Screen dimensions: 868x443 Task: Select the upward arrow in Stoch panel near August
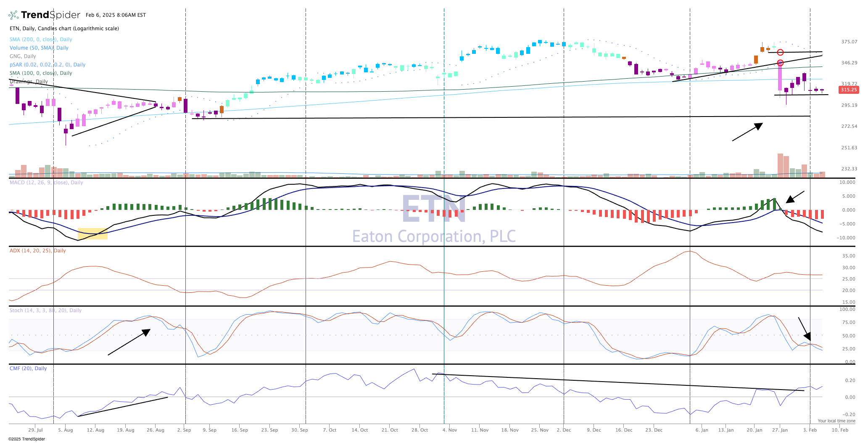click(x=129, y=342)
